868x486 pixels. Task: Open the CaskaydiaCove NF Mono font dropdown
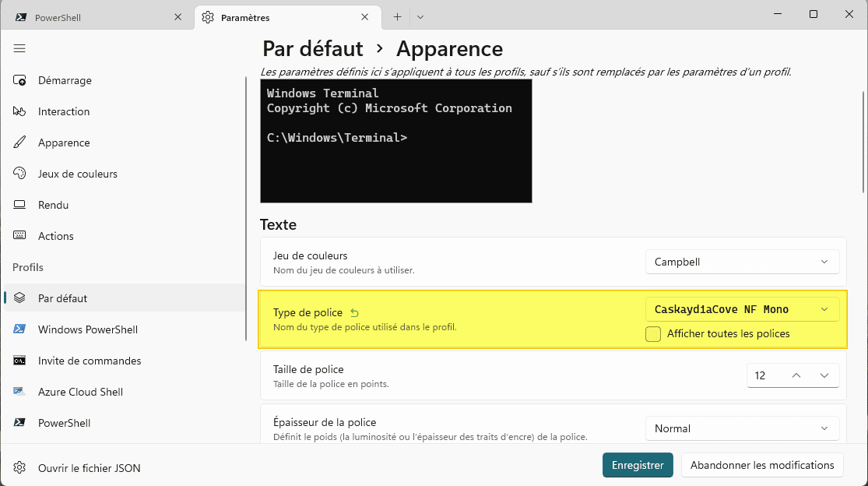coord(742,309)
